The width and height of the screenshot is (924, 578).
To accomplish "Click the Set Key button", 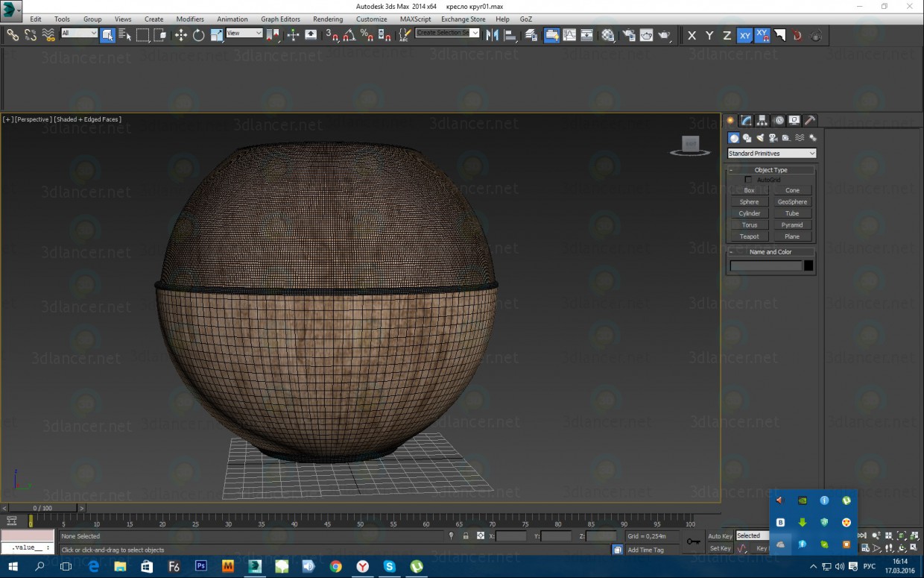I will [x=720, y=549].
